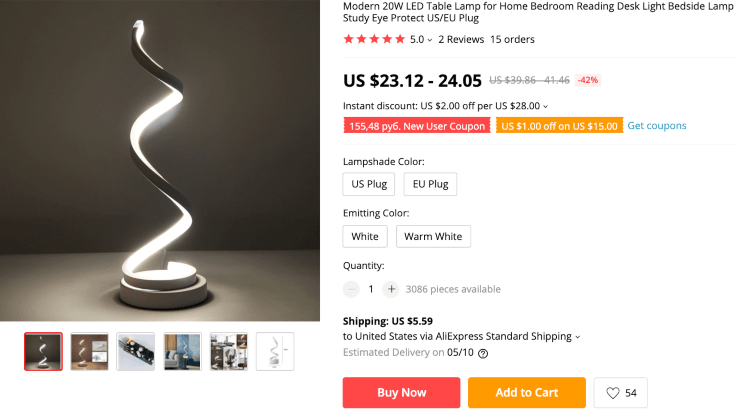This screenshot has height=411, width=750.
Task: Click the minus quantity decrease icon
Action: (351, 289)
